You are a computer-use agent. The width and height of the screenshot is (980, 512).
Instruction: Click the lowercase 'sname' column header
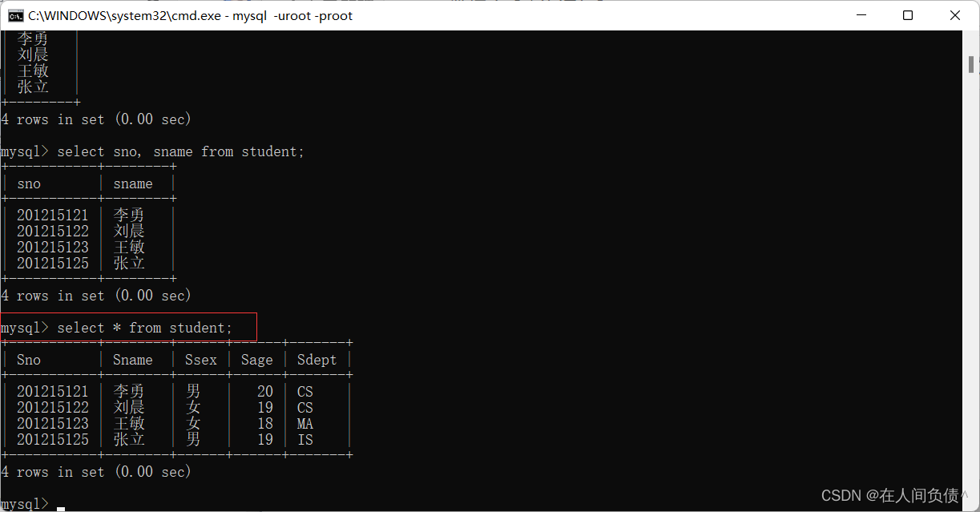133,183
